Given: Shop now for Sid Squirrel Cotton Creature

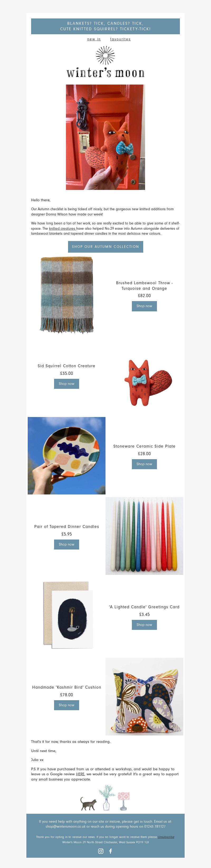Looking at the screenshot, I should (66, 384).
